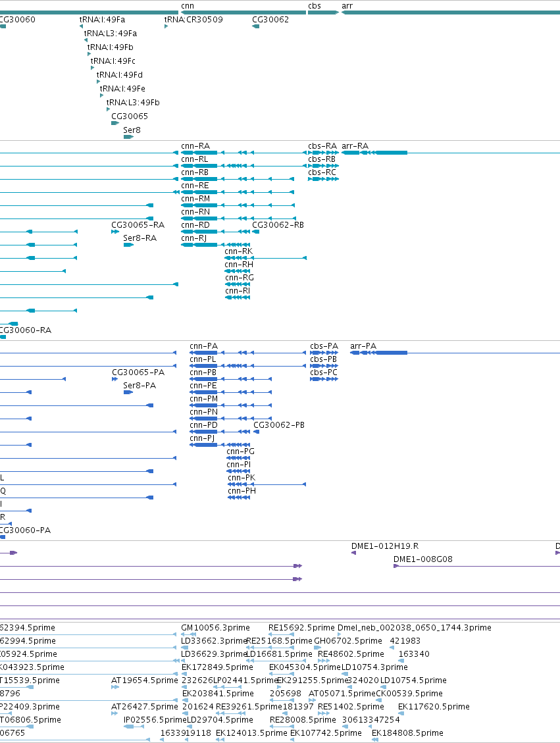
Task: Select the cnn-RH transcript label
Action: point(239,265)
